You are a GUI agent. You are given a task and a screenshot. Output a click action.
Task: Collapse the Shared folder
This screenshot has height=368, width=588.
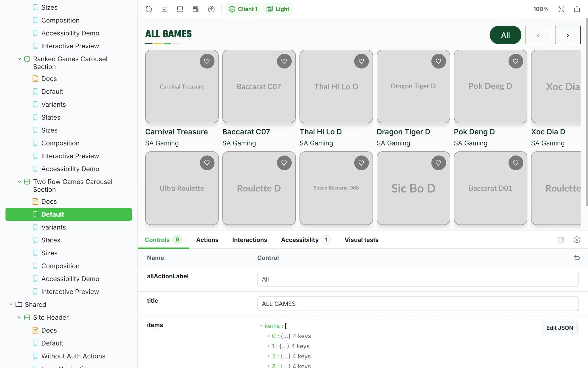coord(11,304)
